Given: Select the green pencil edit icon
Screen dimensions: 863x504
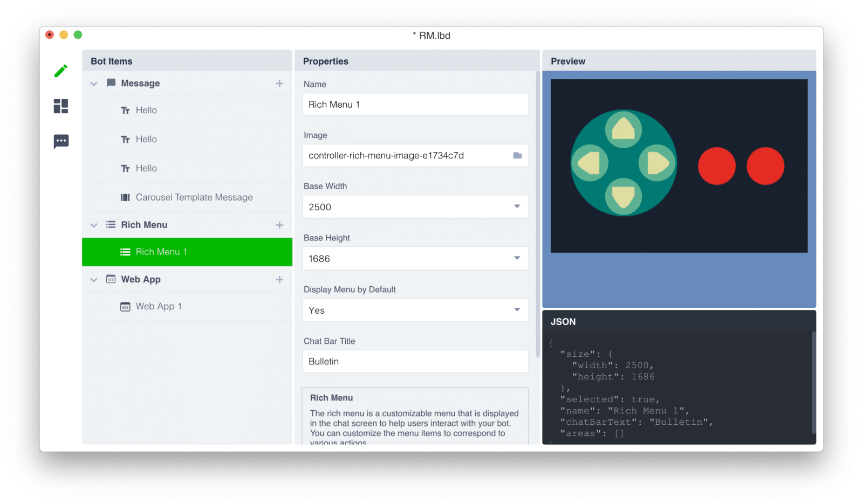Looking at the screenshot, I should 61,71.
